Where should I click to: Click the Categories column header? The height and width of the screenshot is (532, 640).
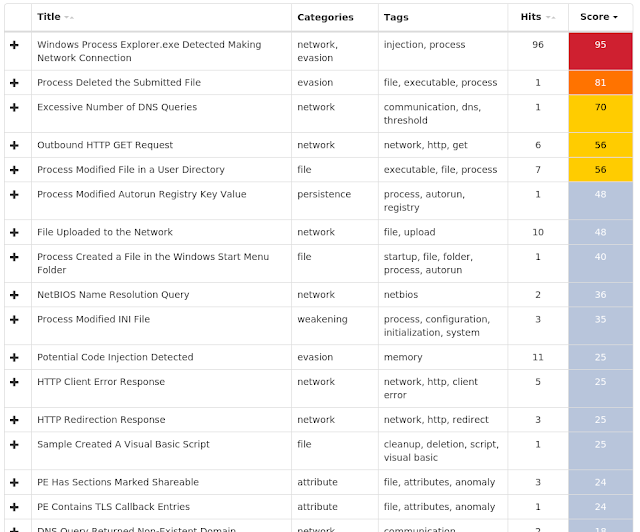click(x=325, y=17)
